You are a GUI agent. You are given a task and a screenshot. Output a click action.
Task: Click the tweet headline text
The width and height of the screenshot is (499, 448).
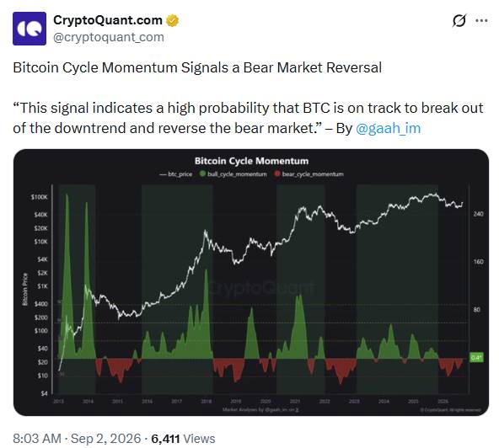(197, 67)
